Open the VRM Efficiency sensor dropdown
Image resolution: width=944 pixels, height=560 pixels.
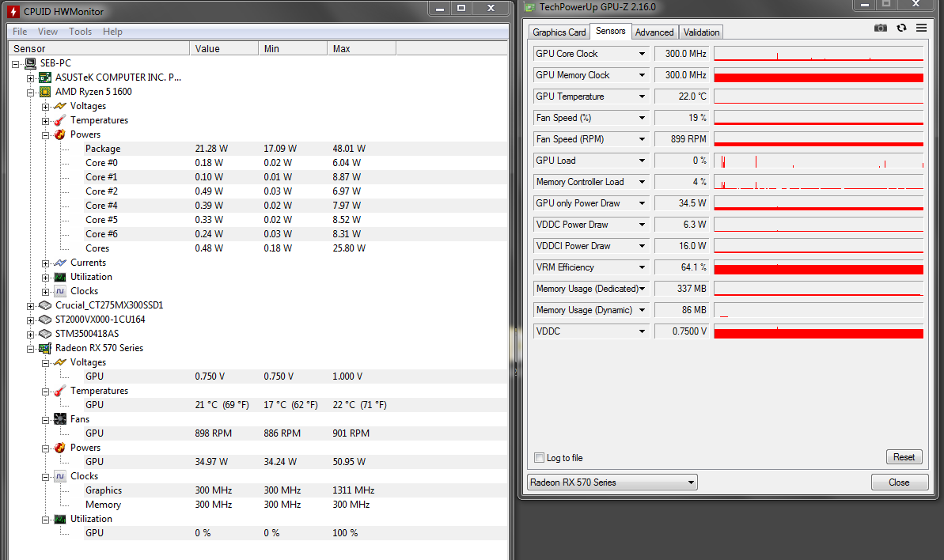tap(642, 267)
